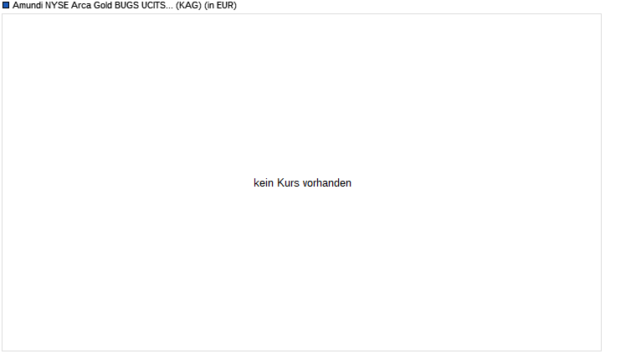
Task: Click 'EUR' in the legend text
Action: 225,5
